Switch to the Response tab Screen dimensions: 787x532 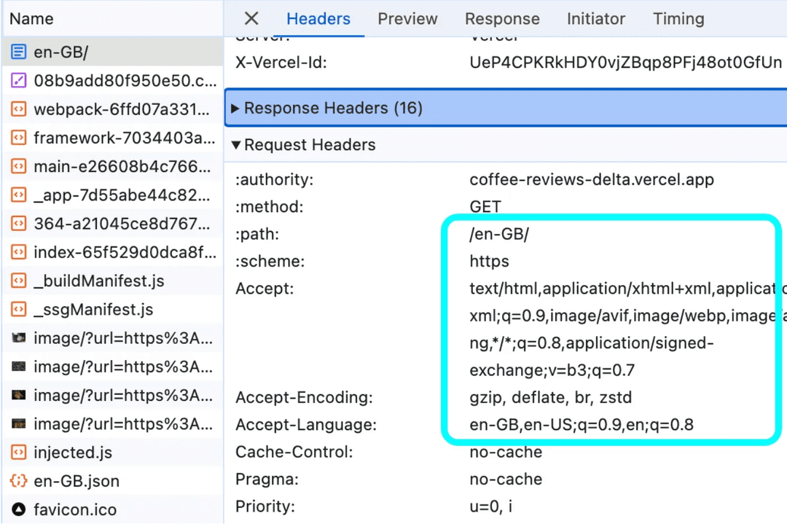[x=501, y=19]
